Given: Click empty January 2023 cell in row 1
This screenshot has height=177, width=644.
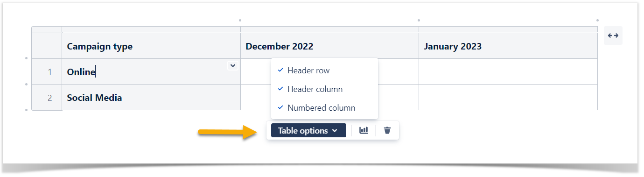Looking at the screenshot, I should click(x=508, y=71).
